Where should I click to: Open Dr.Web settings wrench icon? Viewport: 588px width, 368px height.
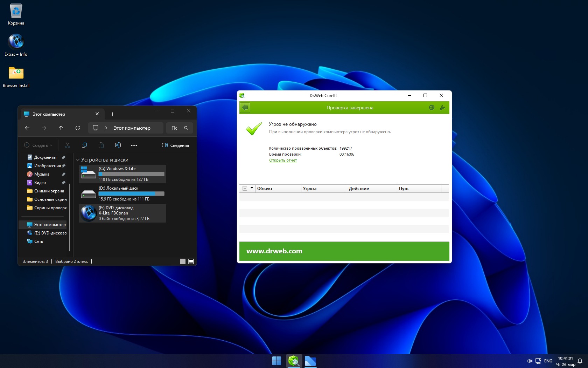[442, 108]
